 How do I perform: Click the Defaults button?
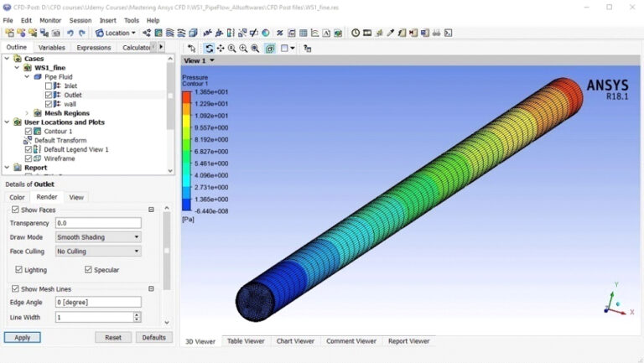pos(153,337)
